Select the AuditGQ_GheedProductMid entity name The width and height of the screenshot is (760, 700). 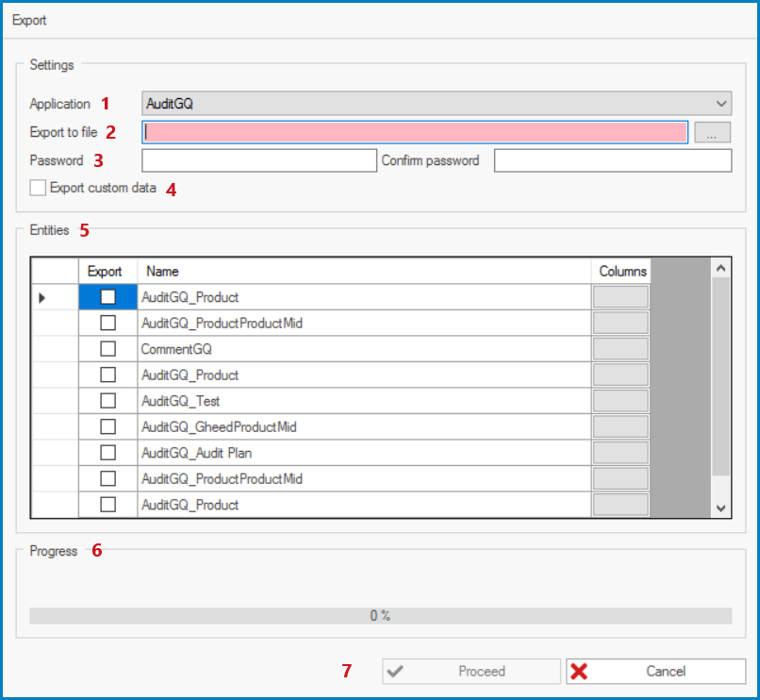tap(219, 427)
